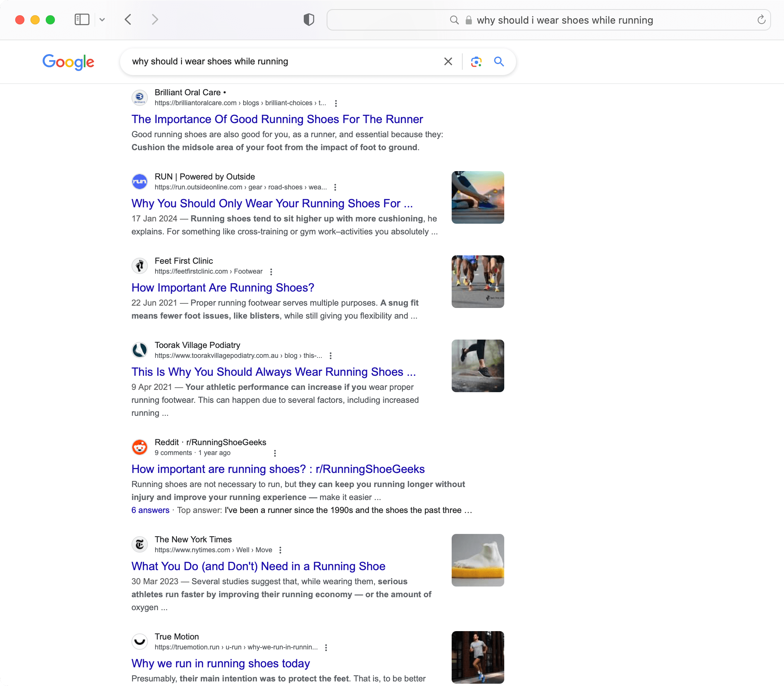
Task: Click the New York Times favicon
Action: [140, 544]
